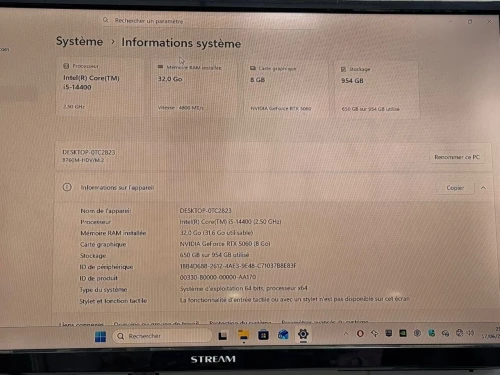The height and width of the screenshot is (375, 500).
Task: Click the Renommer ce PC button
Action: 457,157
